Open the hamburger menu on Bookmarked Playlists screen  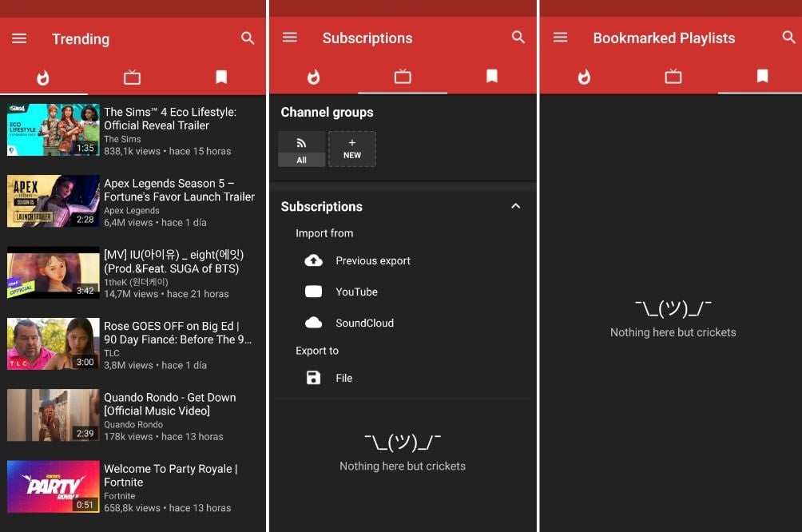click(561, 38)
